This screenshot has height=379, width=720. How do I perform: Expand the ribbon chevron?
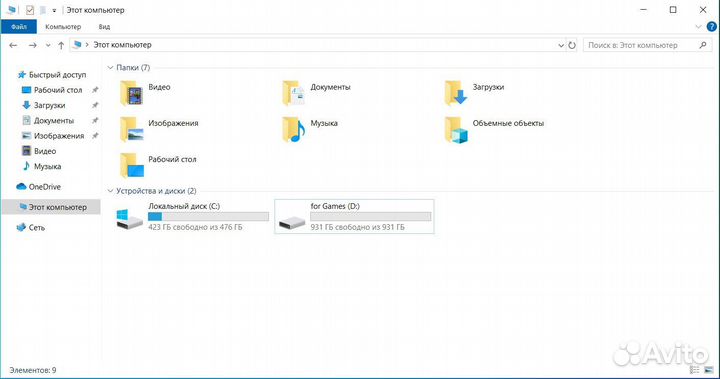698,27
